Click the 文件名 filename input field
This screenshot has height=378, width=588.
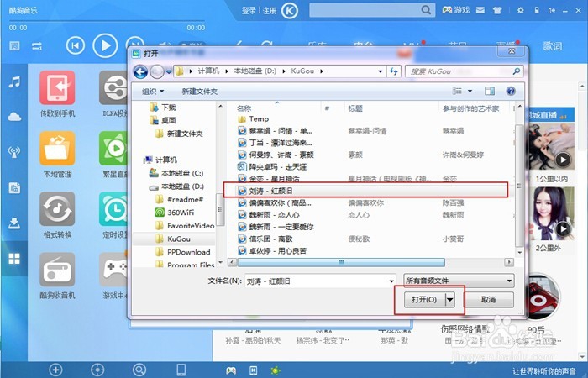tap(317, 281)
